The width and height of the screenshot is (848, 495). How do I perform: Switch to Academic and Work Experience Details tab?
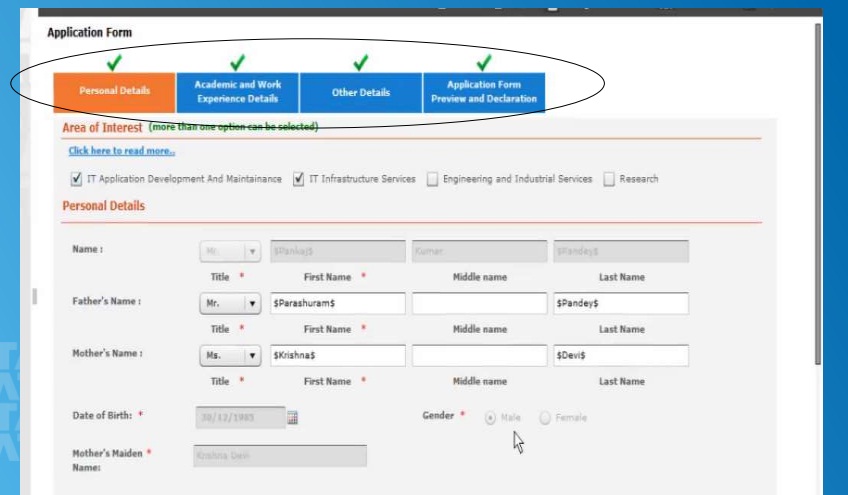237,92
